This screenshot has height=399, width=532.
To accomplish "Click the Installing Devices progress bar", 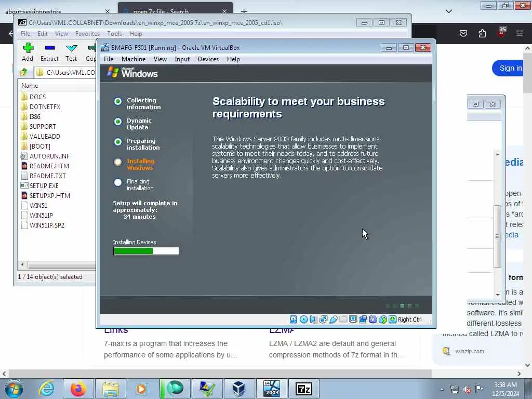I will (146, 251).
